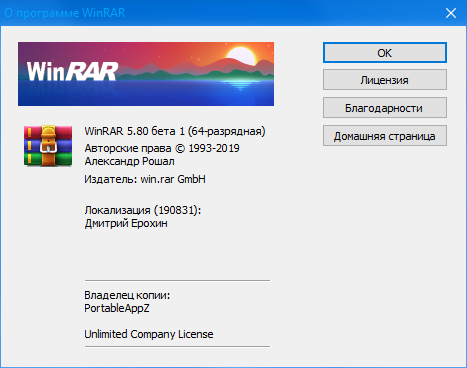This screenshot has height=368, width=467.
Task: Click the WinRAR stacked books icon
Action: tap(48, 146)
